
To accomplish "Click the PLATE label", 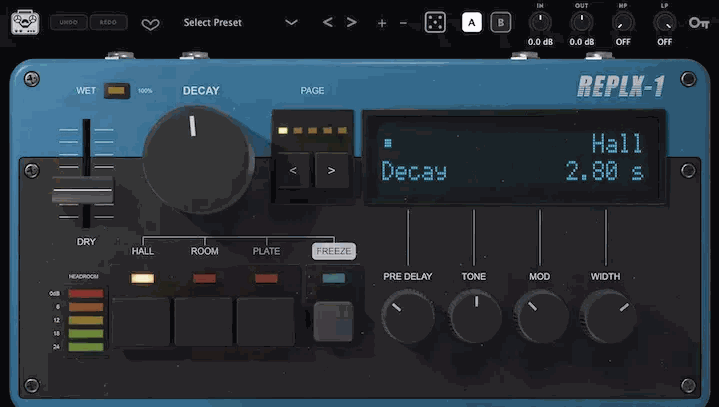I will [266, 251].
